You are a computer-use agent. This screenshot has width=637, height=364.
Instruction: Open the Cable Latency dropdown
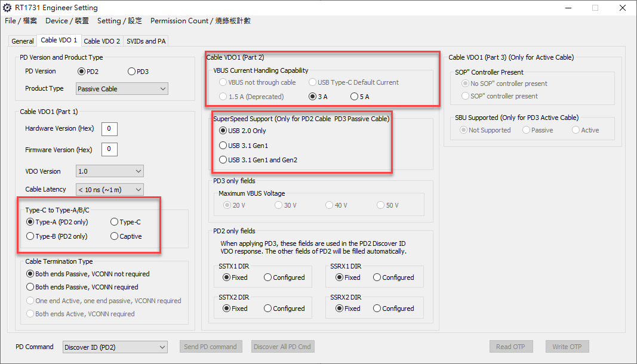pos(110,190)
